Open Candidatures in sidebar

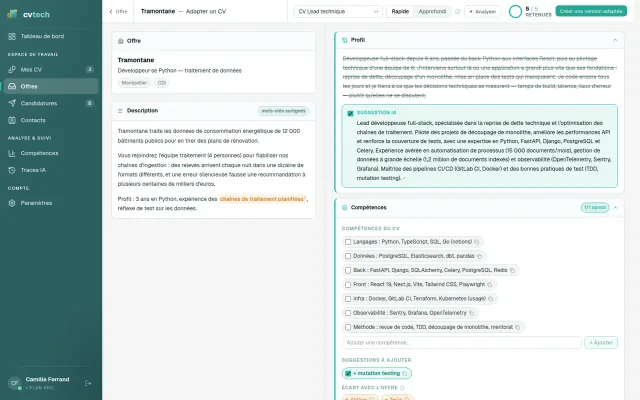pos(51,103)
